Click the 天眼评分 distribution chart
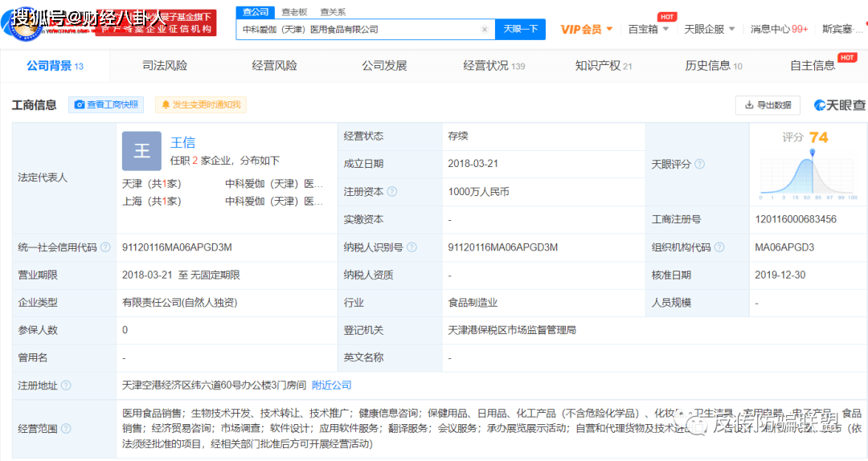This screenshot has width=868, height=461. (809, 176)
